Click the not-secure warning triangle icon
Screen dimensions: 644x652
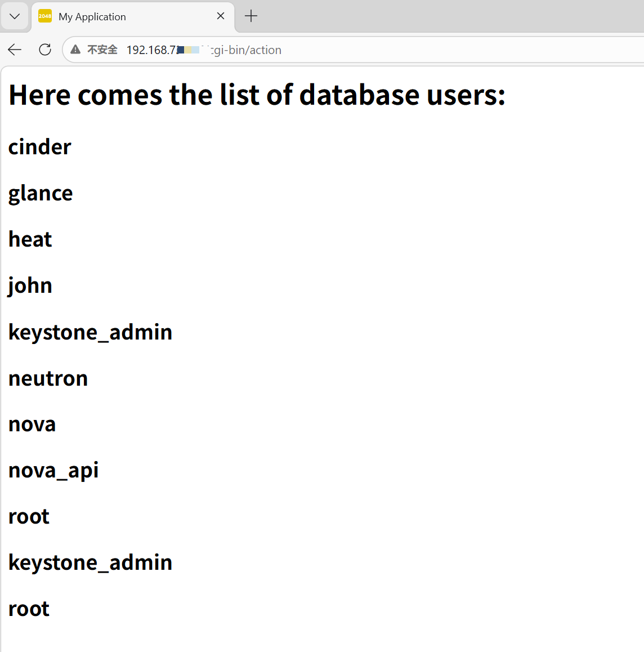75,50
